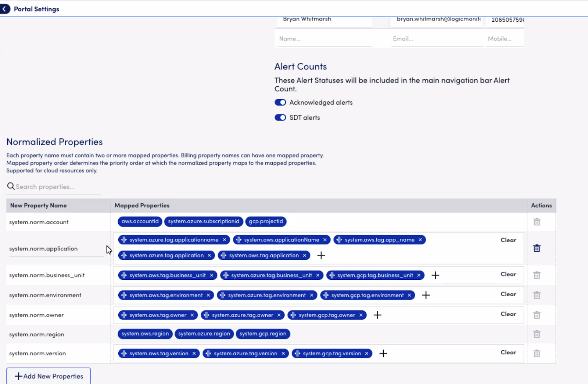This screenshot has height=384, width=588.
Task: Add a mapped property to system.norm.owner
Action: coord(377,315)
